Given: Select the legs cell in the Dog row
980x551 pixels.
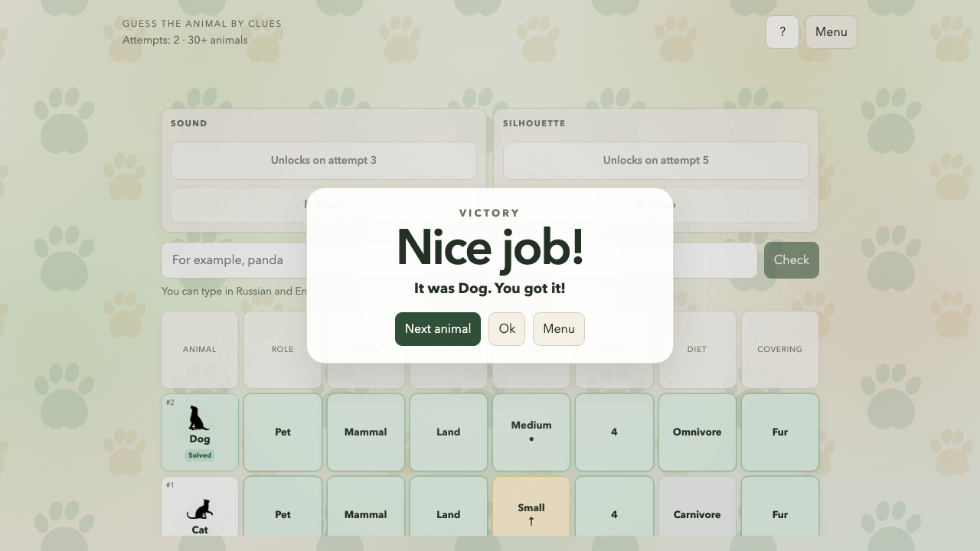Looking at the screenshot, I should point(614,432).
